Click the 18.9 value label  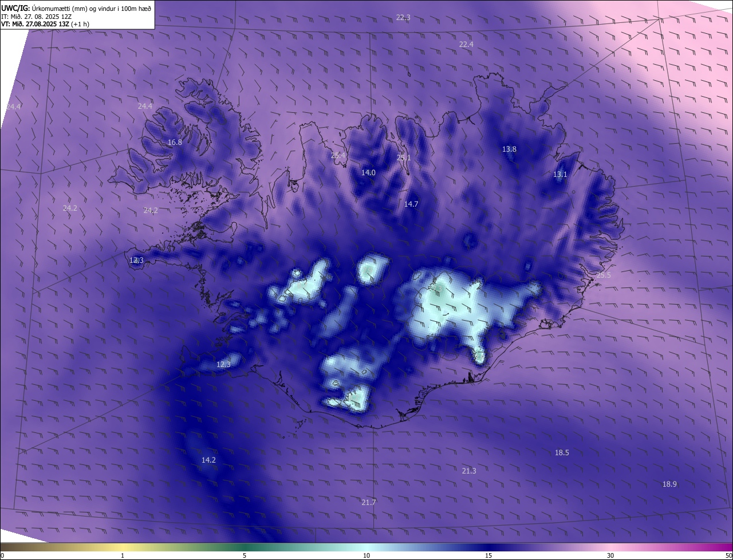669,484
